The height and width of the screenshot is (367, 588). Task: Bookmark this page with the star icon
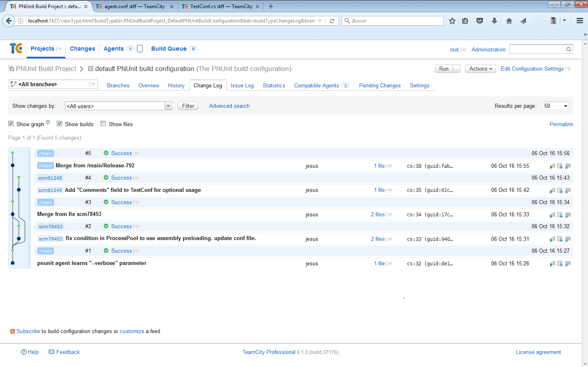pos(452,21)
